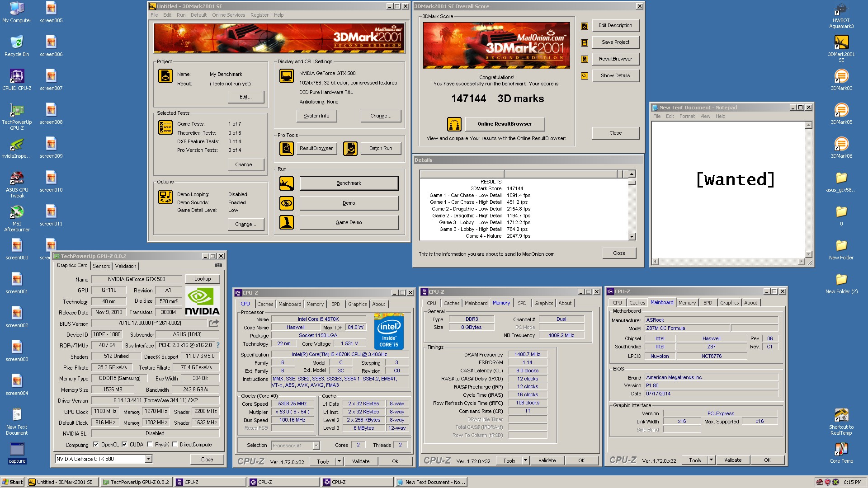This screenshot has height=488, width=868.
Task: Click Lookup button in GPU-Z
Action: pyautogui.click(x=202, y=279)
